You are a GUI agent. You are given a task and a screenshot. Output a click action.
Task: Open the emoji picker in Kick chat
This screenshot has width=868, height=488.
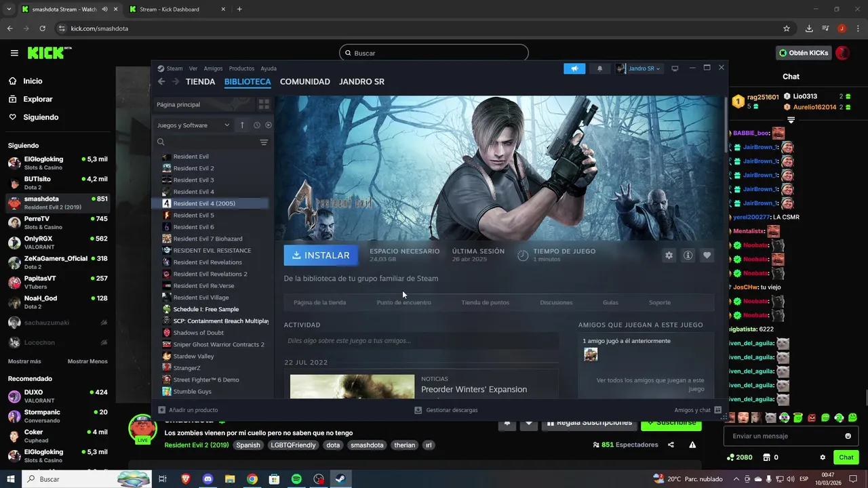[848, 436]
